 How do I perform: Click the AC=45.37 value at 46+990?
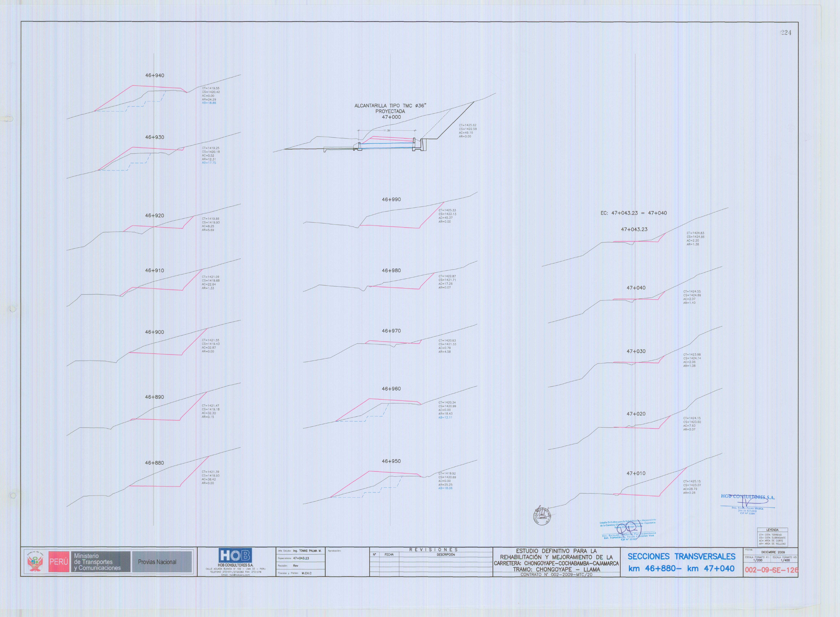pyautogui.click(x=446, y=218)
